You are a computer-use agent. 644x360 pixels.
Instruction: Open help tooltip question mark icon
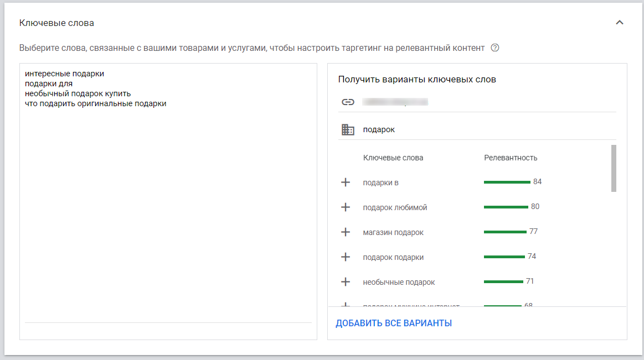[x=495, y=48]
